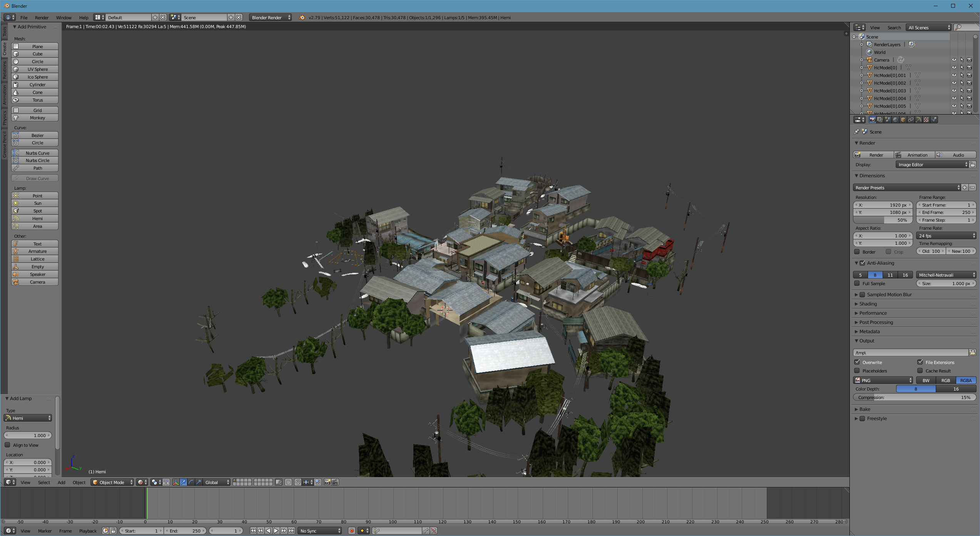Image resolution: width=980 pixels, height=536 pixels.
Task: Click the Render still image button
Action: point(874,154)
